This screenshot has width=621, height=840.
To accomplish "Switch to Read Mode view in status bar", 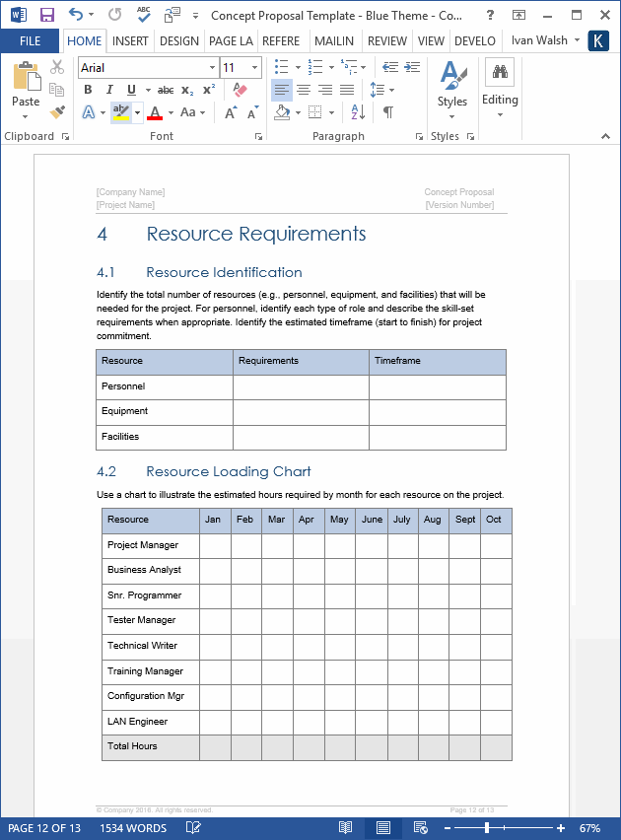I will [x=346, y=828].
